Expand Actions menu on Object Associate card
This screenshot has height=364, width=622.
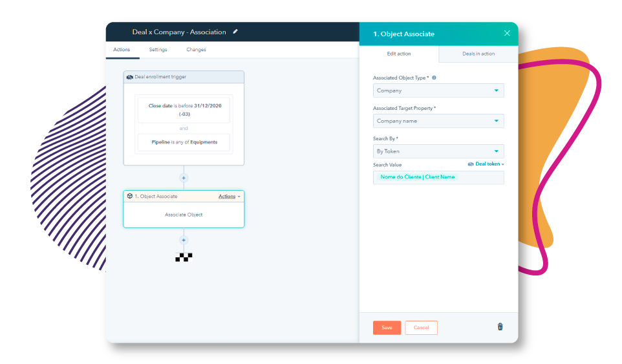pyautogui.click(x=229, y=197)
